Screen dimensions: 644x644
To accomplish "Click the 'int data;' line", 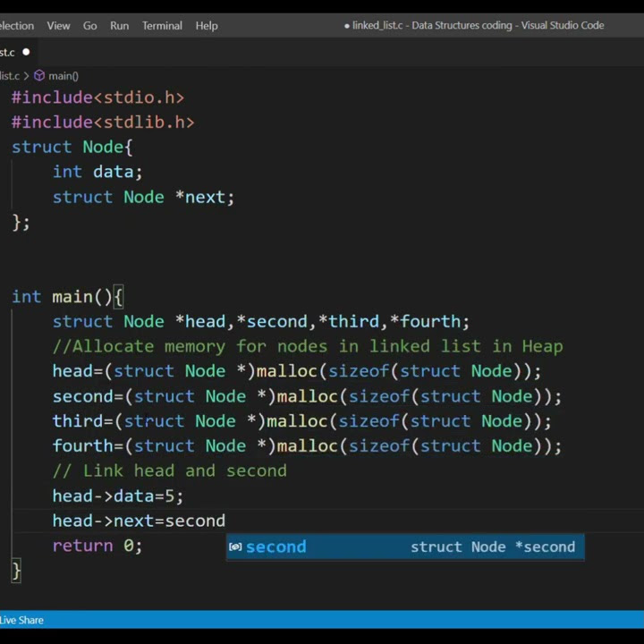I will click(x=97, y=172).
